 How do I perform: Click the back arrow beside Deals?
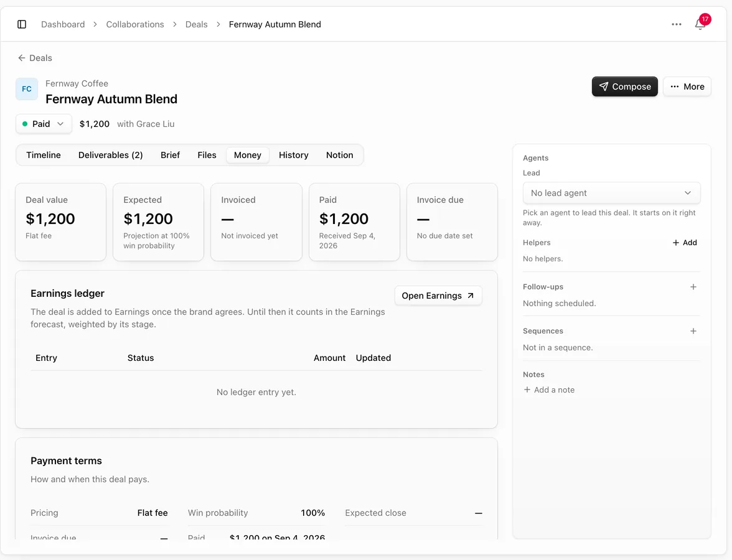[x=21, y=58]
